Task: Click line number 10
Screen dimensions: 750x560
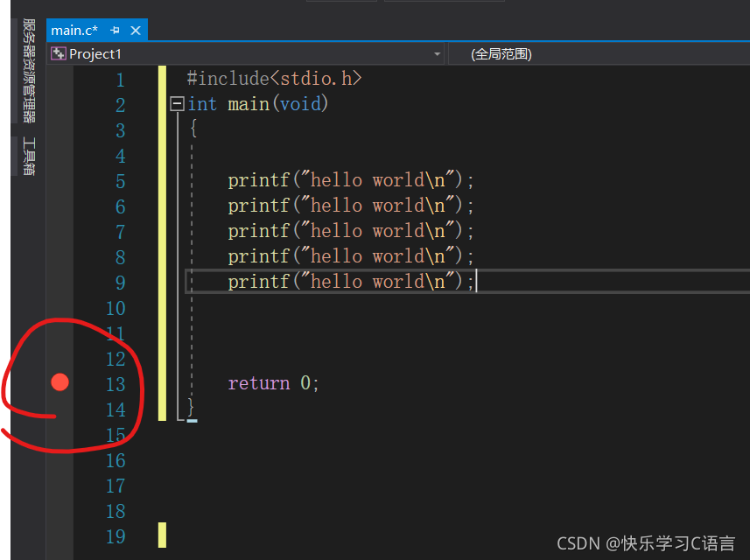Action: [116, 309]
